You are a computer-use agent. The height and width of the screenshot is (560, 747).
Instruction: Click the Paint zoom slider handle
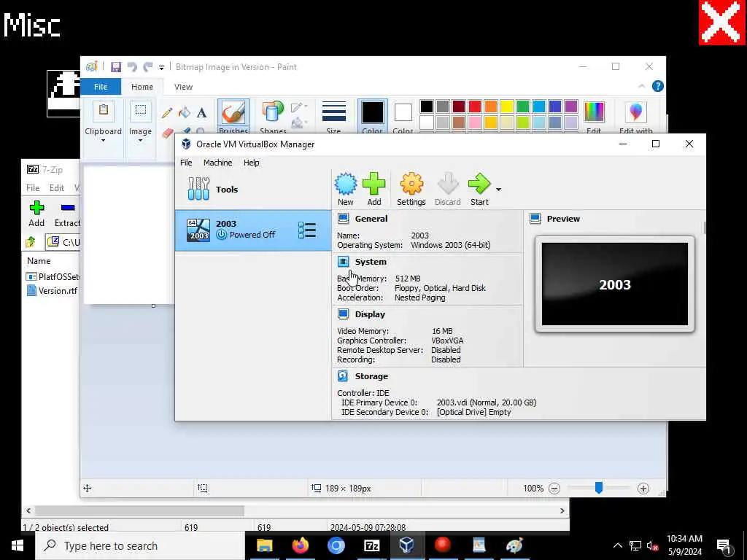click(x=598, y=487)
